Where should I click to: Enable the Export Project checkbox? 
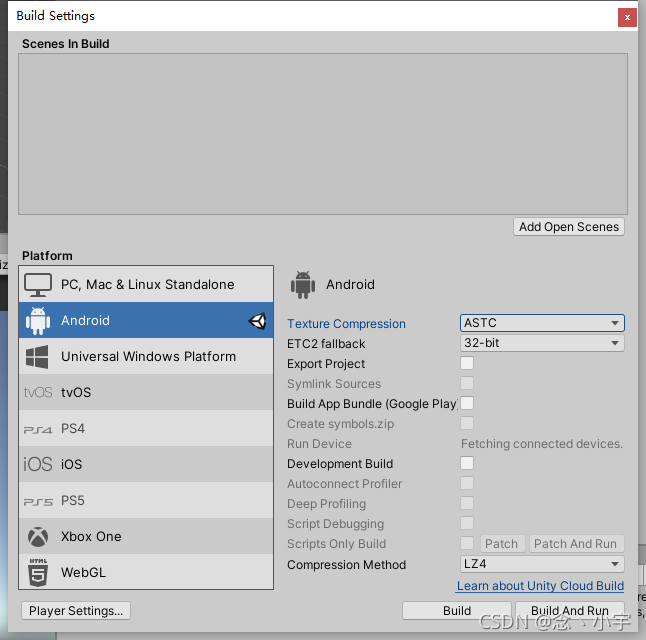click(x=467, y=363)
